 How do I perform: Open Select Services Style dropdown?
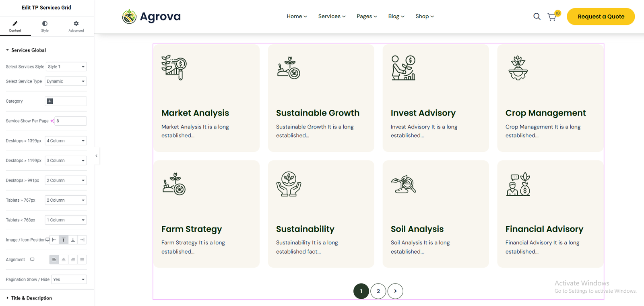66,67
